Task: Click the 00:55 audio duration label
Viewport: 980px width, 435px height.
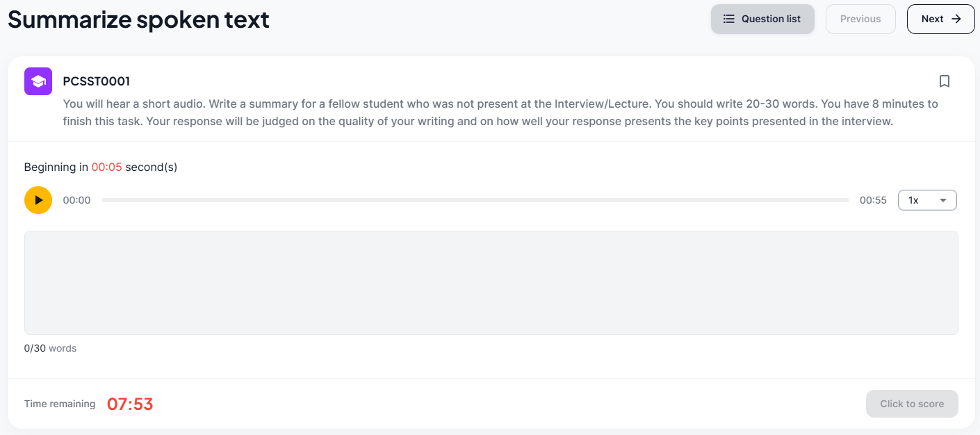Action: [873, 200]
